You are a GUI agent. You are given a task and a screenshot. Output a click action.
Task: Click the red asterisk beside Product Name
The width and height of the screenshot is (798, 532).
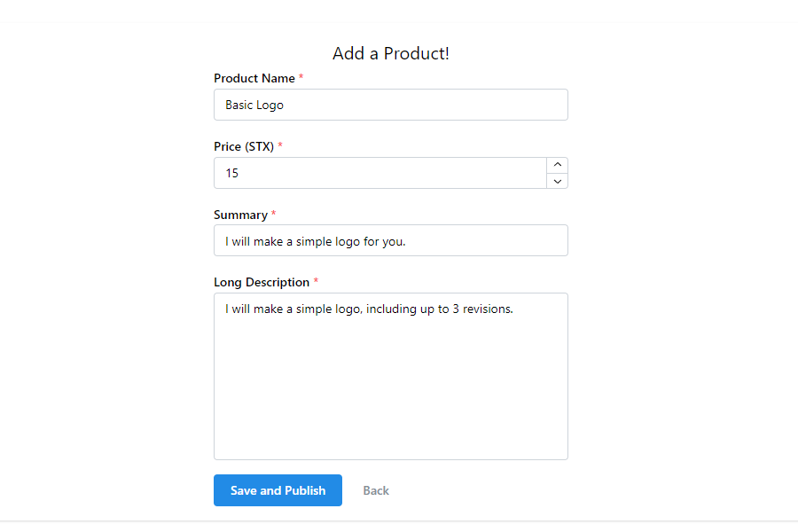[x=301, y=78]
